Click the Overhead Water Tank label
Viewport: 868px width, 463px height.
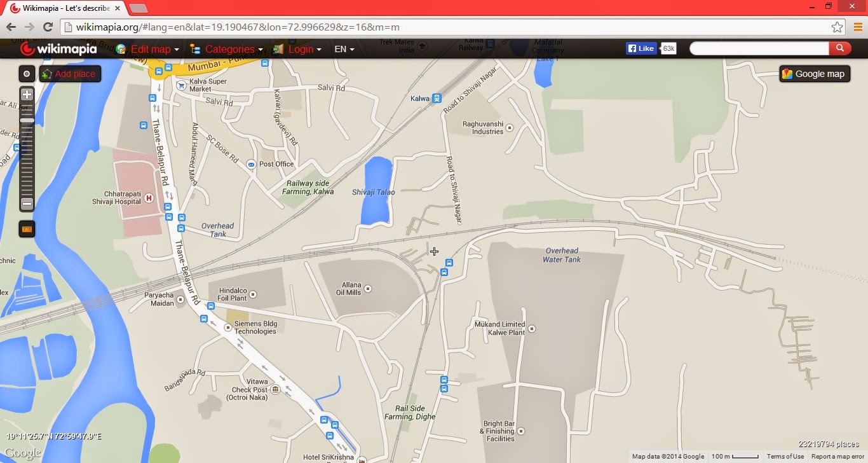coord(562,255)
